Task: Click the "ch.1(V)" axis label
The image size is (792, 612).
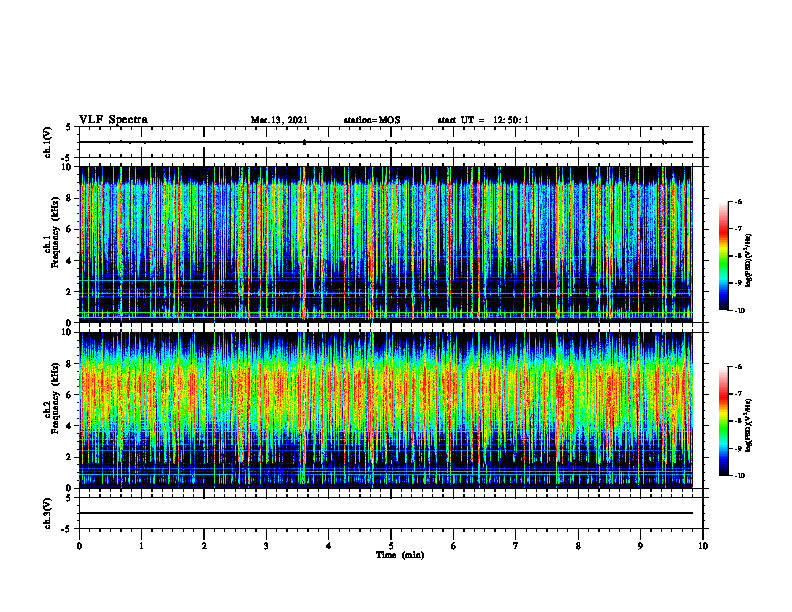Action: click(47, 142)
